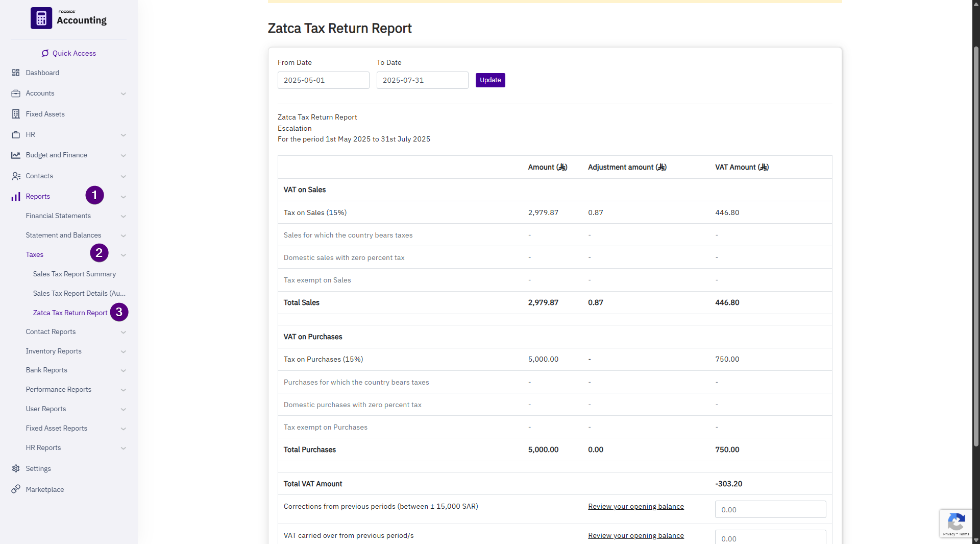
Task: Select Zatca Tax Return Report menu item
Action: coord(70,313)
